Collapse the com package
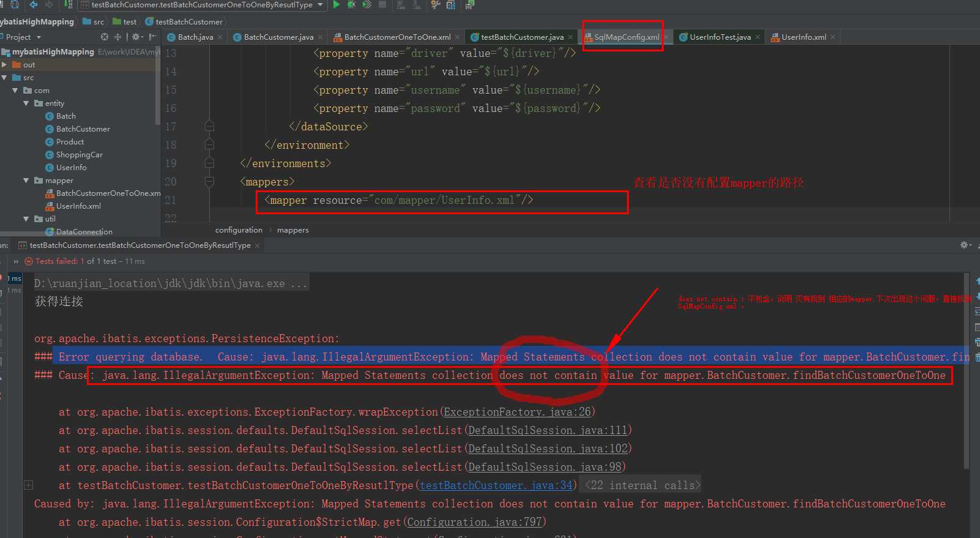Viewport: 980px width, 538px height. [15, 90]
